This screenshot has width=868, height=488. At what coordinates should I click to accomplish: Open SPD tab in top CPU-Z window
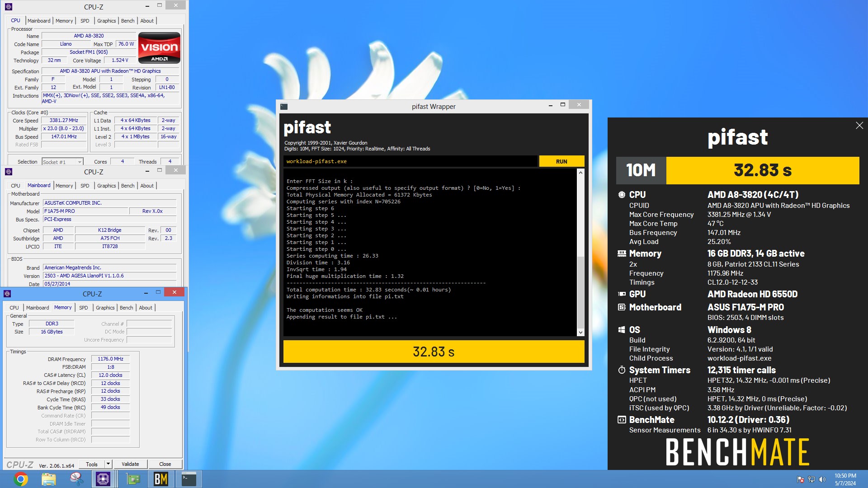(x=85, y=21)
